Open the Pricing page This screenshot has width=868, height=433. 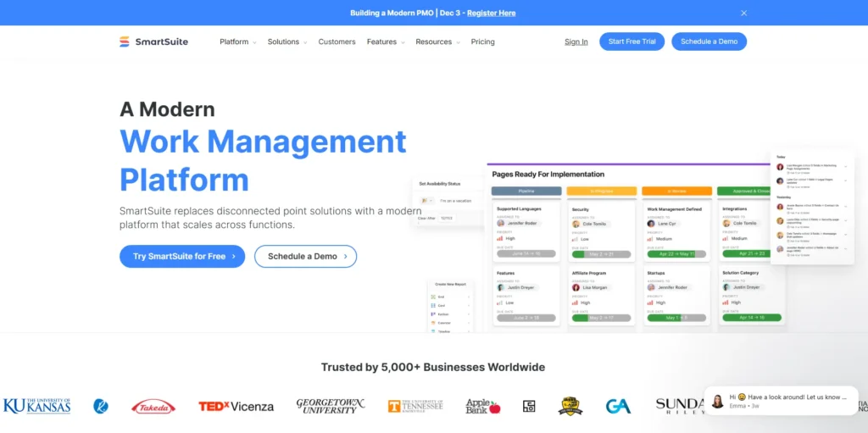coord(482,42)
